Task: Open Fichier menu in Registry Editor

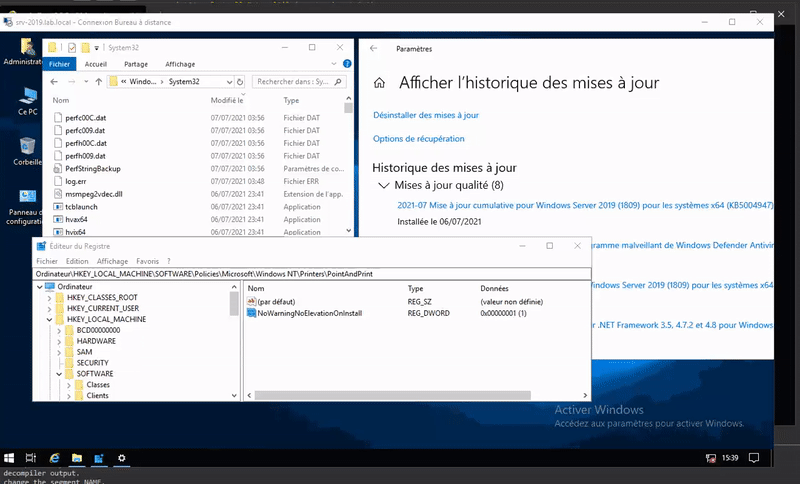Action: (47, 261)
